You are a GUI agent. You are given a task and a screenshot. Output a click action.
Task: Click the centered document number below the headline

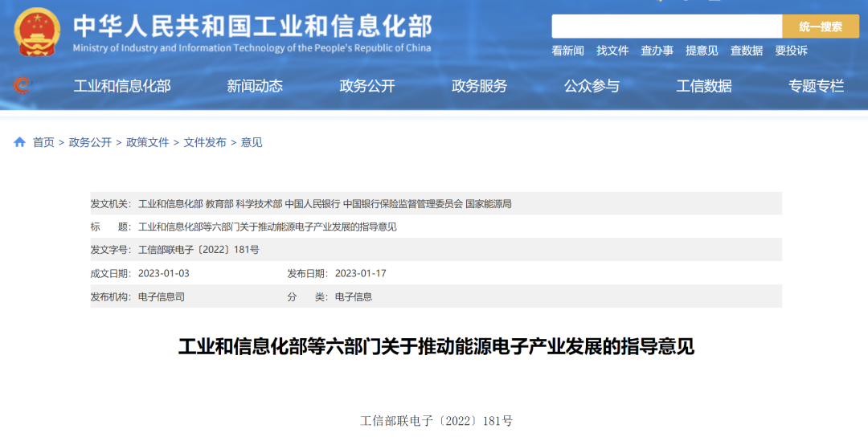pyautogui.click(x=436, y=421)
